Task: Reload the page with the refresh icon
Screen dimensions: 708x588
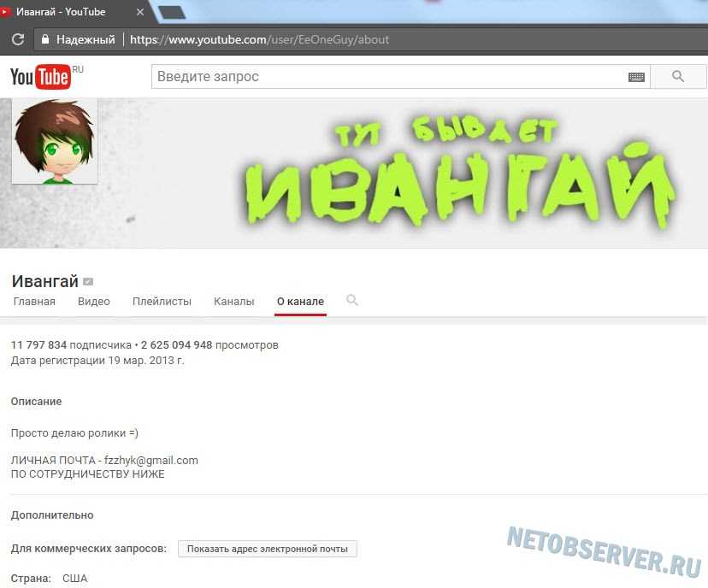Action: (x=16, y=39)
